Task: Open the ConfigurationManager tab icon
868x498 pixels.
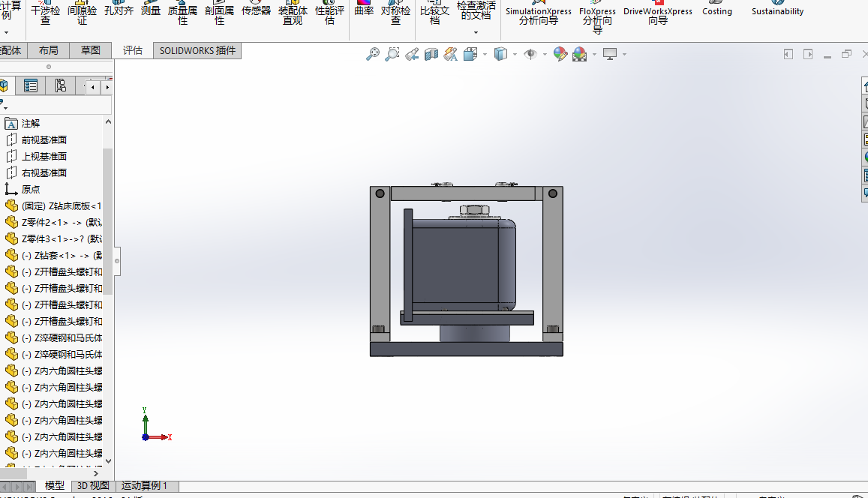Action: pyautogui.click(x=60, y=85)
